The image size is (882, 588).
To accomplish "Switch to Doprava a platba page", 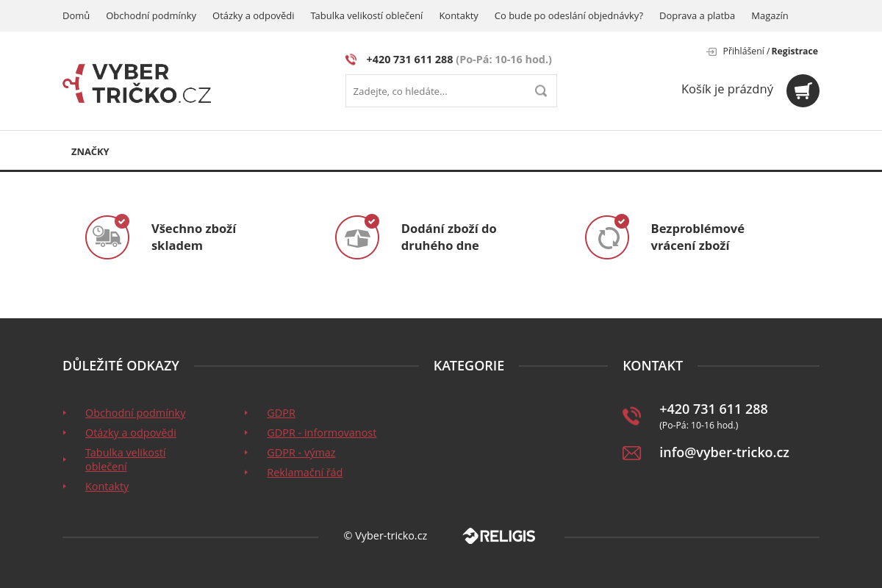I will point(697,15).
